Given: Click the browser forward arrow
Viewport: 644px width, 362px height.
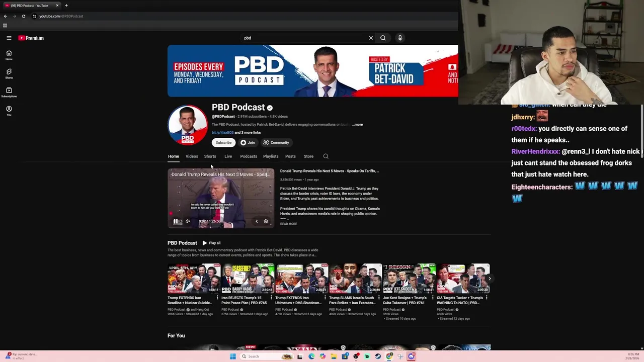Looking at the screenshot, I should coord(14,16).
